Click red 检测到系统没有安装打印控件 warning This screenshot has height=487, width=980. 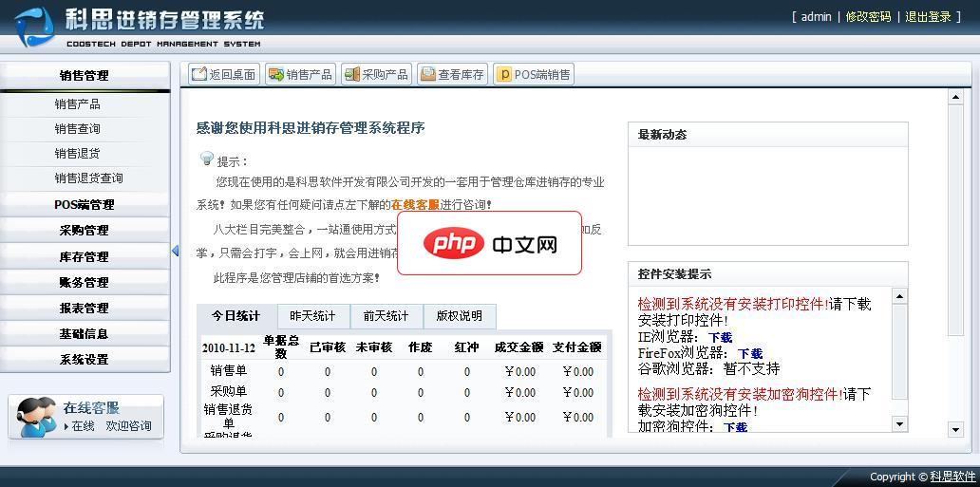pyautogui.click(x=733, y=304)
